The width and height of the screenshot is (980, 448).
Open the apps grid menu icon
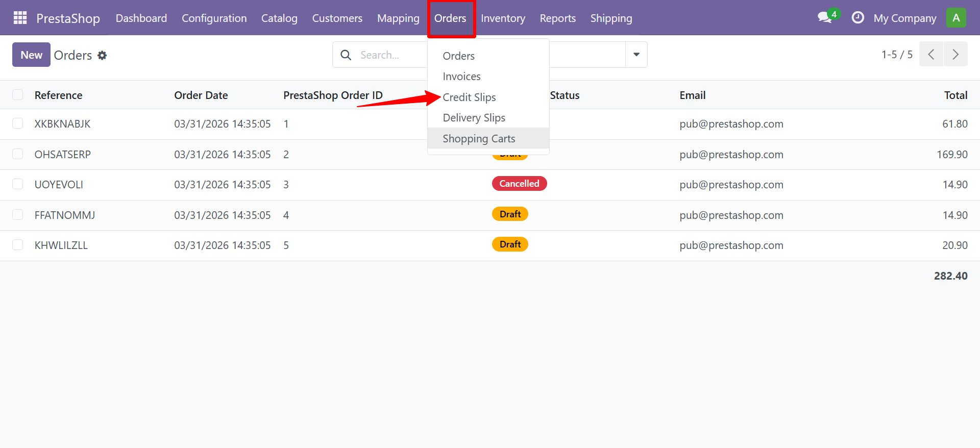pyautogui.click(x=20, y=18)
